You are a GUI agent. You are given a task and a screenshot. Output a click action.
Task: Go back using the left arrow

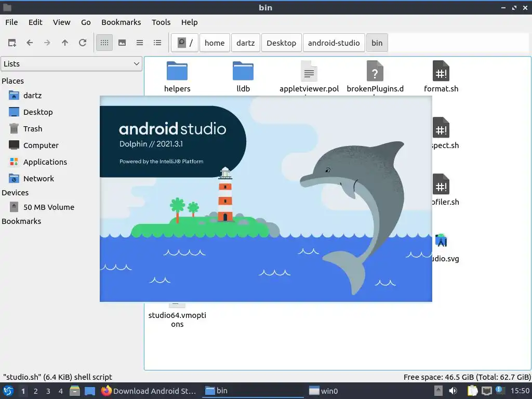[30, 43]
